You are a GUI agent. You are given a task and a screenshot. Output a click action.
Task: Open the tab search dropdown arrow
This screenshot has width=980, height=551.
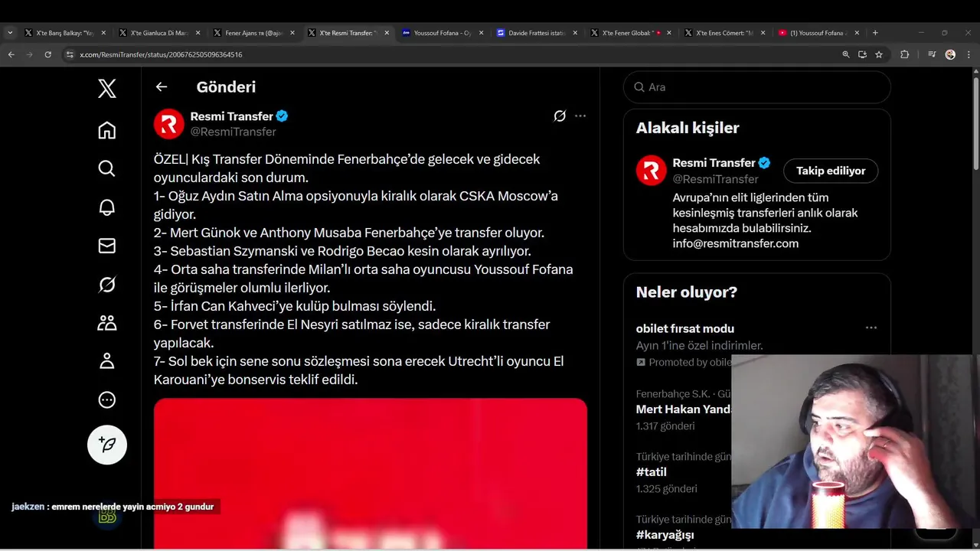pyautogui.click(x=10, y=33)
